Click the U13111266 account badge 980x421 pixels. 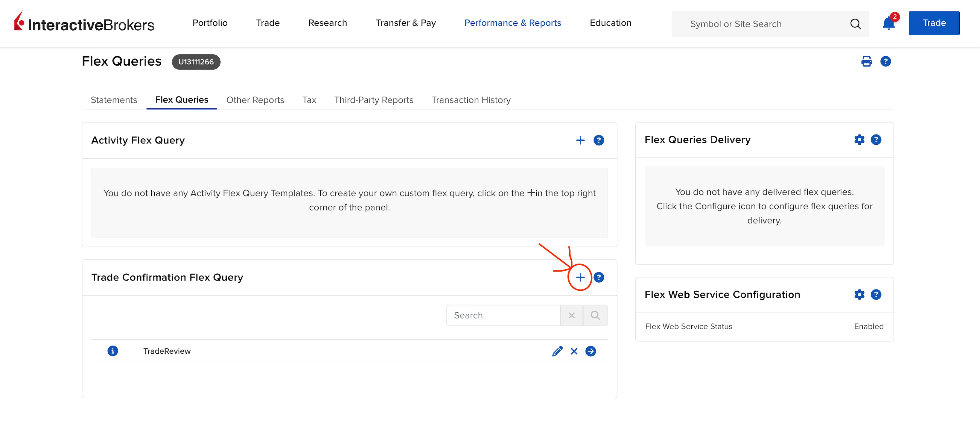[x=196, y=62]
